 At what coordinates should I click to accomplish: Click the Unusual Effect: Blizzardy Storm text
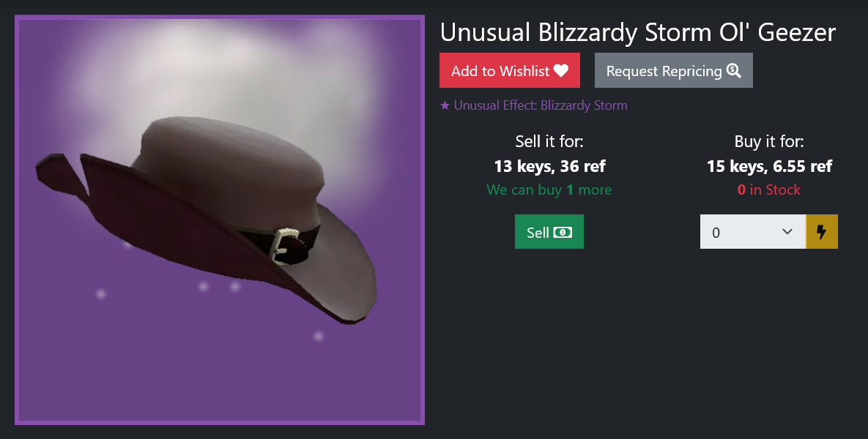pyautogui.click(x=541, y=105)
